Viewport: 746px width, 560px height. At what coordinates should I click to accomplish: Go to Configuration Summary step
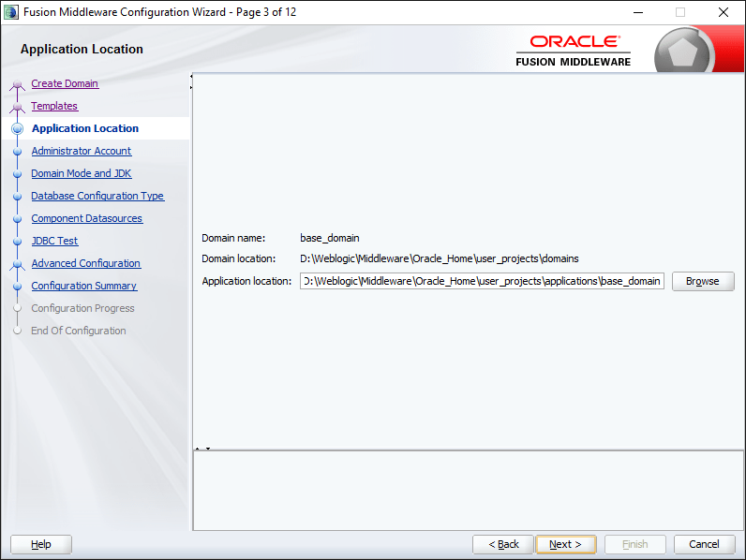point(84,286)
